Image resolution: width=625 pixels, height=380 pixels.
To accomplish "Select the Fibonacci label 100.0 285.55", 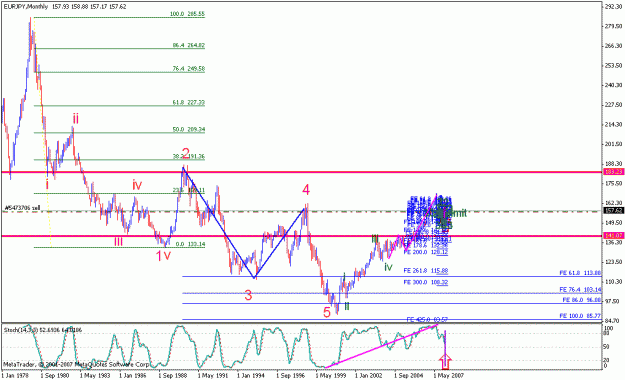I will [187, 14].
